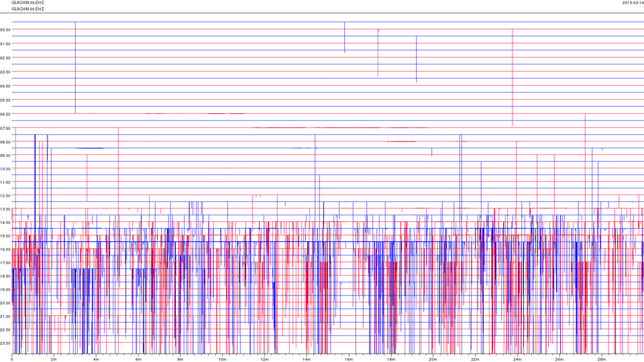Screen dimensions: 644x362
Task: Click the second IG.ACHM.00.EHZ header line
Action: [28, 9]
